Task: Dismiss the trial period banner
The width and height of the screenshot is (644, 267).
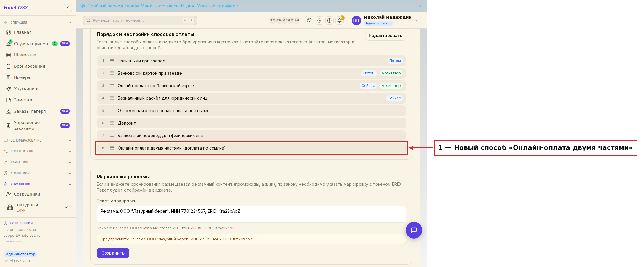Action: pyautogui.click(x=420, y=6)
